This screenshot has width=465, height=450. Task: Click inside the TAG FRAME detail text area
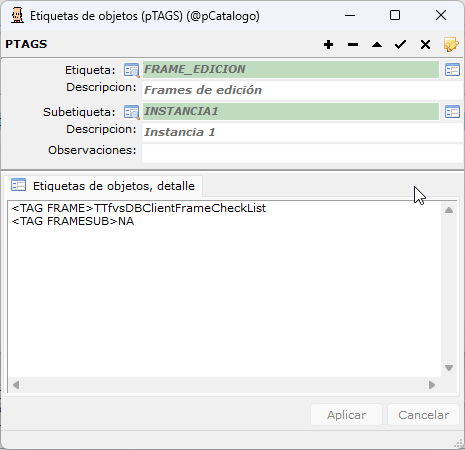tap(224, 289)
